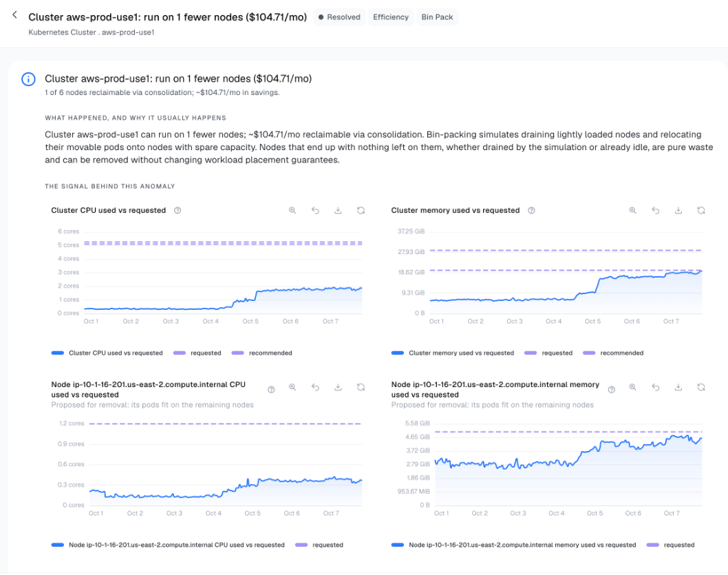Screen dimensions: 728x575
Task: Click '4.65 GiB' axis label in Node memory chart
Action: [x=418, y=437]
